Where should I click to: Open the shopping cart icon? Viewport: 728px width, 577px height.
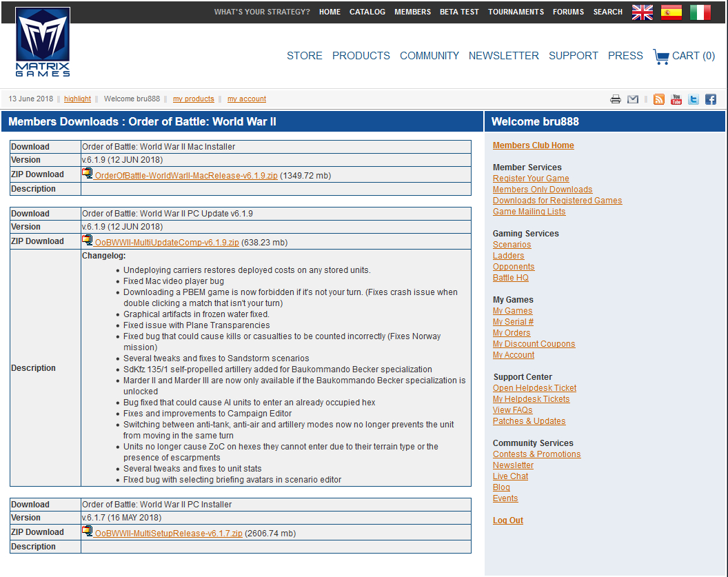(x=661, y=57)
